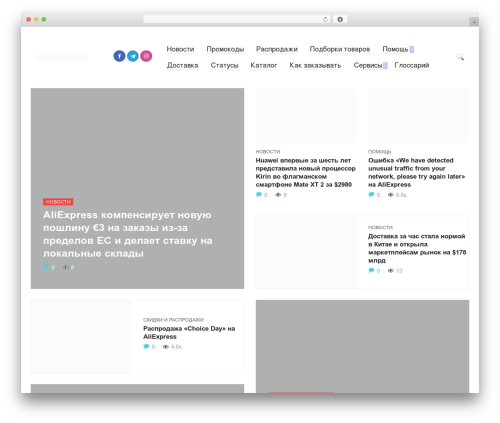The height and width of the screenshot is (423, 500).
Task: Click unusual traffic article thumbnail
Action: pyautogui.click(x=418, y=116)
